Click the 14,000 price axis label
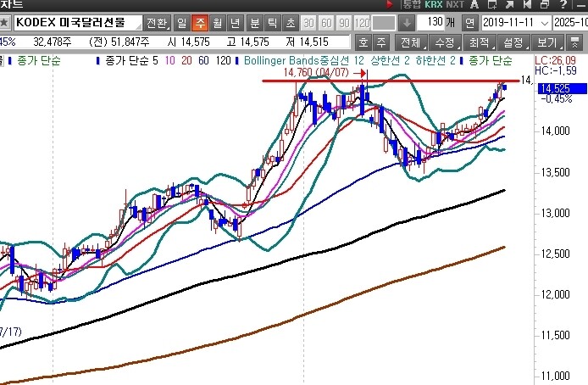 555,131
